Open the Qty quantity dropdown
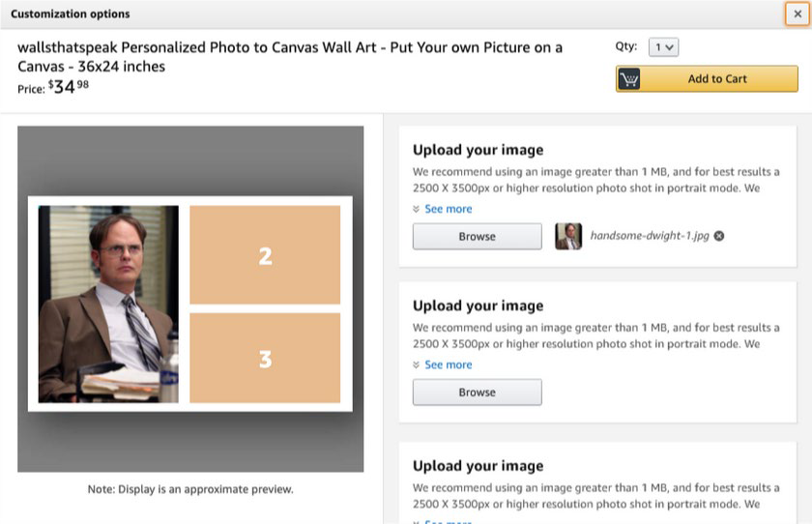The width and height of the screenshot is (812, 524). [664, 46]
